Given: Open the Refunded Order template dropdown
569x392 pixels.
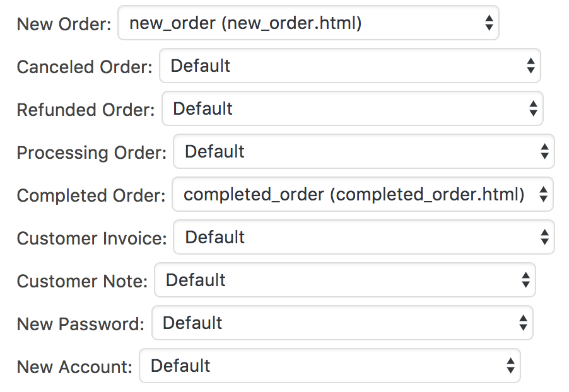Looking at the screenshot, I should (x=352, y=109).
